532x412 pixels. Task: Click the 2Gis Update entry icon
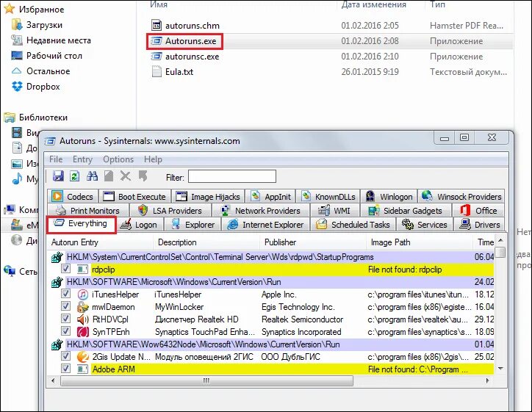point(83,357)
